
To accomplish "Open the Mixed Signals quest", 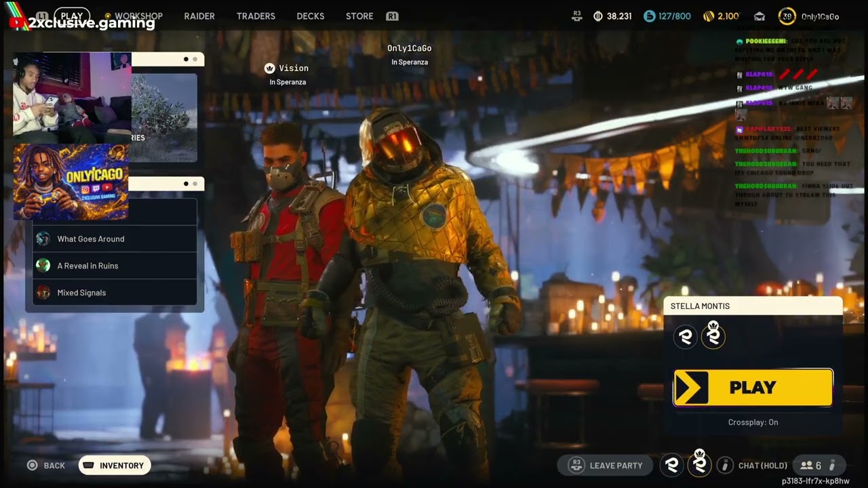I will click(x=115, y=293).
